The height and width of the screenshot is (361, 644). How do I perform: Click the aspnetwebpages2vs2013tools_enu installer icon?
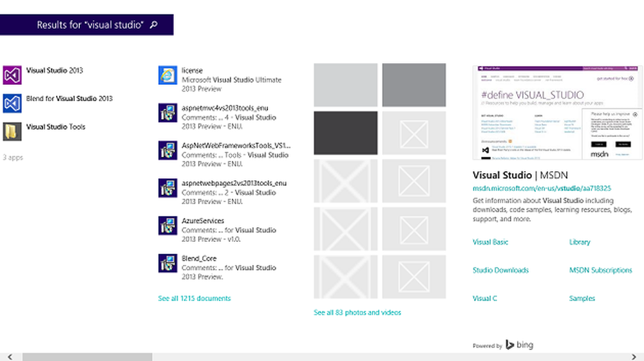167,188
